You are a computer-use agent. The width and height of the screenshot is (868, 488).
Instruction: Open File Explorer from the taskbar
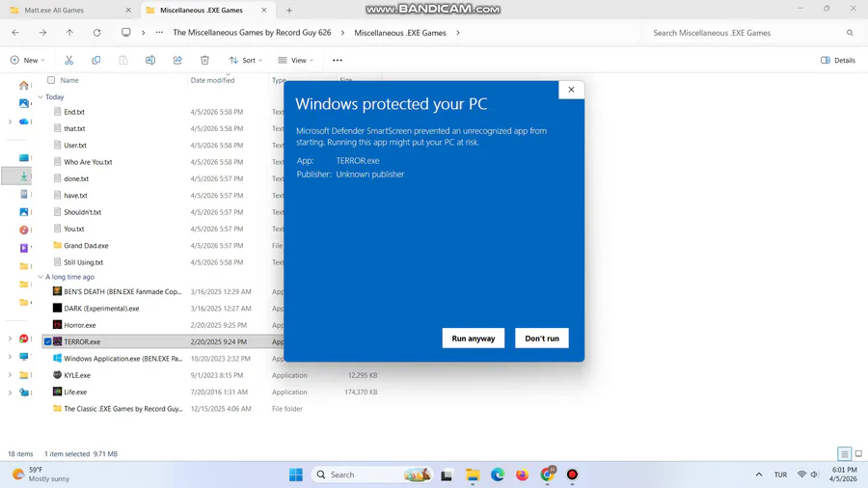pyautogui.click(x=473, y=474)
